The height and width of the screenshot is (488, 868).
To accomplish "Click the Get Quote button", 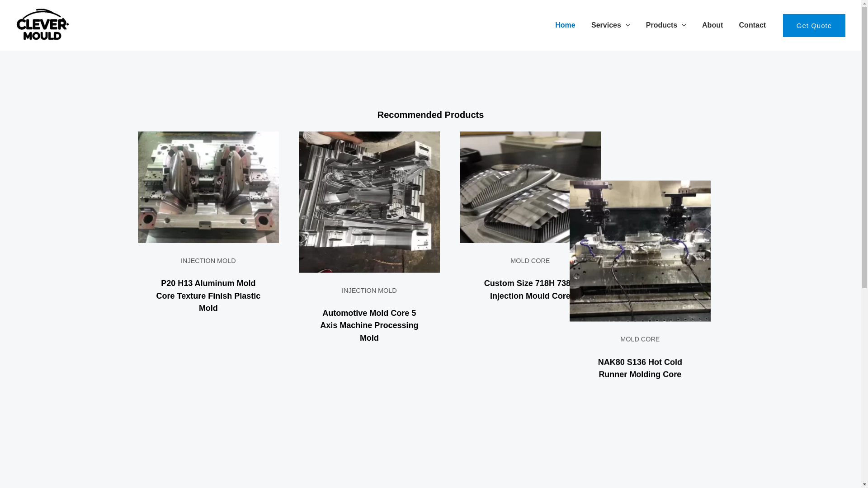I will click(814, 25).
